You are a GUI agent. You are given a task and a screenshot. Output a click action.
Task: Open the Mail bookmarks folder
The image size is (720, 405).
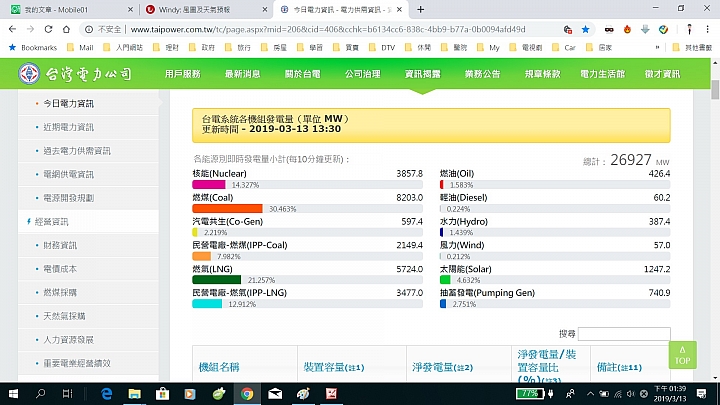click(x=80, y=47)
